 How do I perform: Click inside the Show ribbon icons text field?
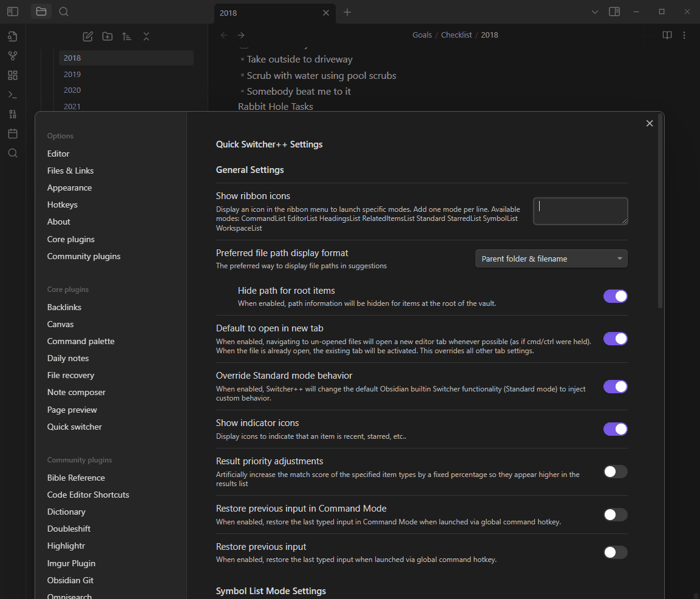click(x=580, y=211)
